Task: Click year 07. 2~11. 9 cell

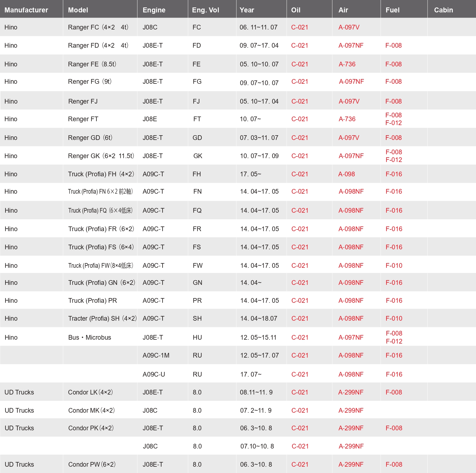Action: point(256,410)
